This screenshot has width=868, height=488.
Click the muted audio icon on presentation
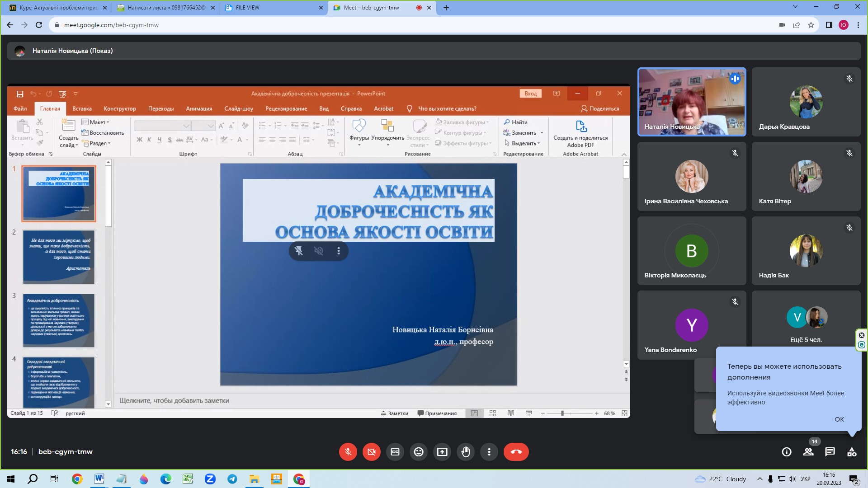pyautogui.click(x=319, y=251)
